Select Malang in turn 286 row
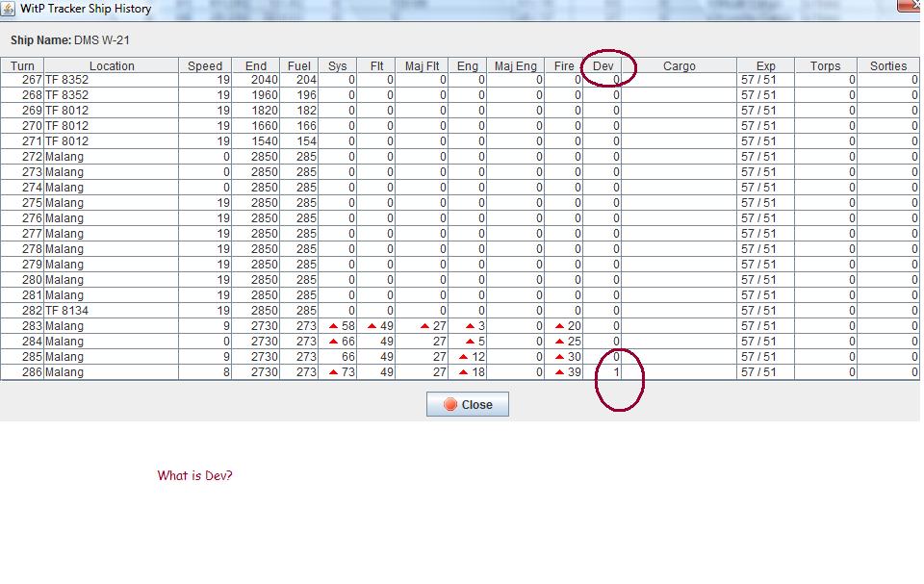The image size is (924, 584). 112,371
